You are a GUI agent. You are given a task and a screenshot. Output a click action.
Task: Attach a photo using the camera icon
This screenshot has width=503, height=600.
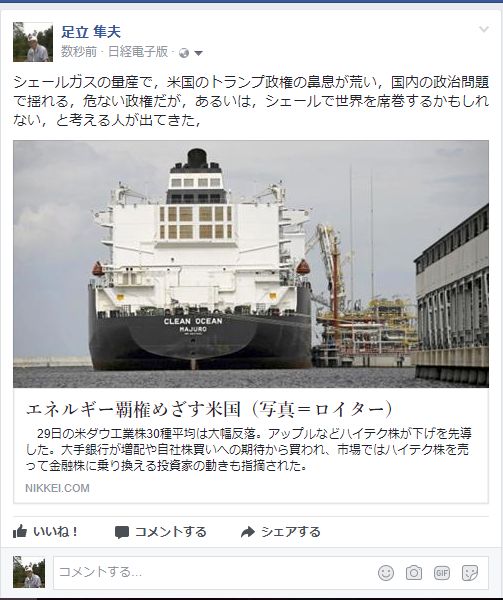point(414,572)
